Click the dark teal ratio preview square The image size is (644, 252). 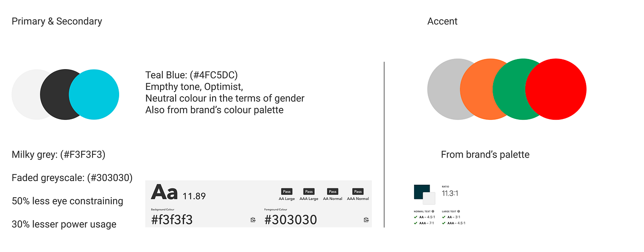[x=422, y=192]
